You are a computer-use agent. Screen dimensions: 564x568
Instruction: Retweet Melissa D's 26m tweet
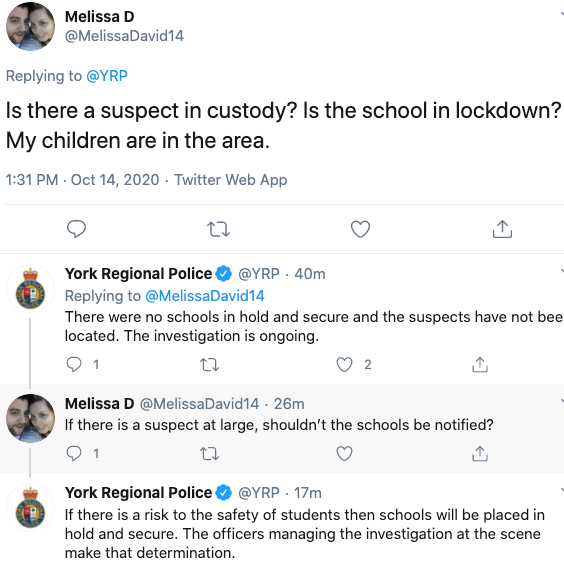pyautogui.click(x=209, y=454)
